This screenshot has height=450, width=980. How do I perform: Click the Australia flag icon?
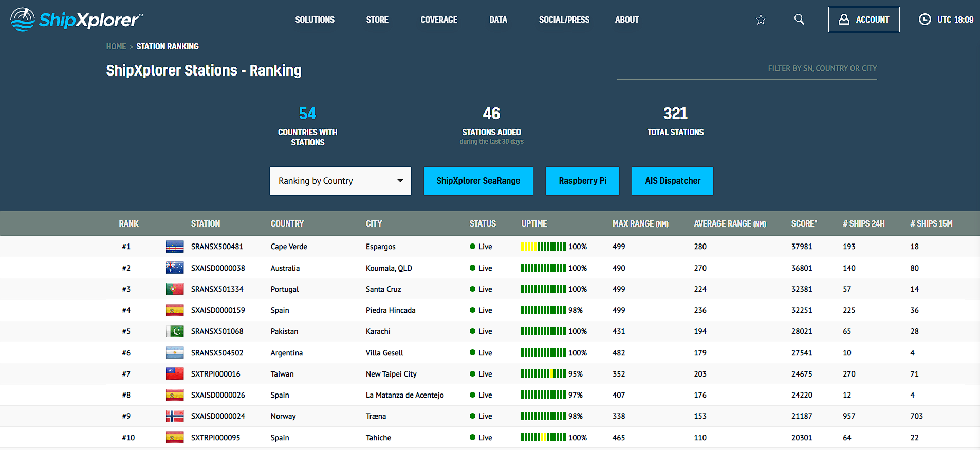coord(175,268)
